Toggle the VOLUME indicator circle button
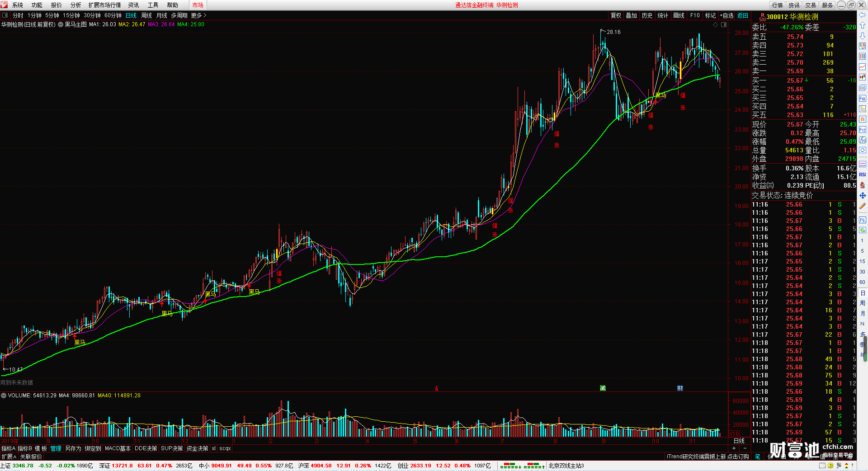The image size is (868, 471). pos(4,396)
